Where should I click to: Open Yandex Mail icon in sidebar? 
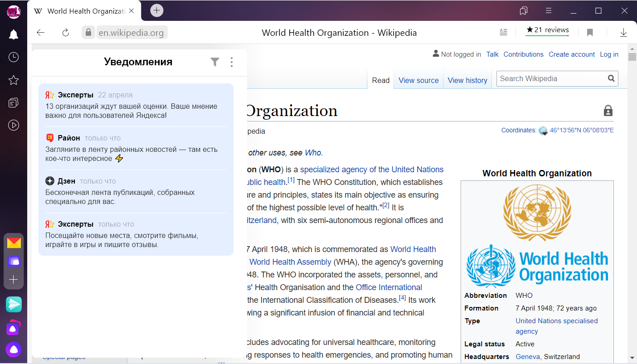click(14, 243)
